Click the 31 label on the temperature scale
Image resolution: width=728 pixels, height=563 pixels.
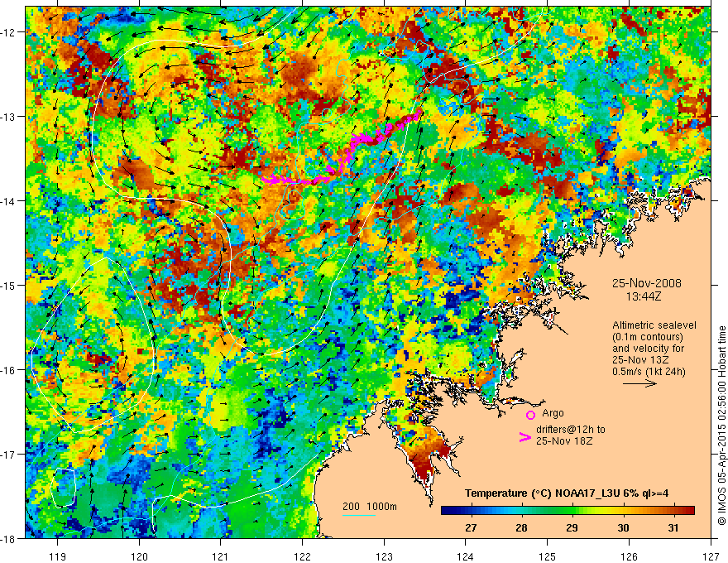[x=673, y=527]
